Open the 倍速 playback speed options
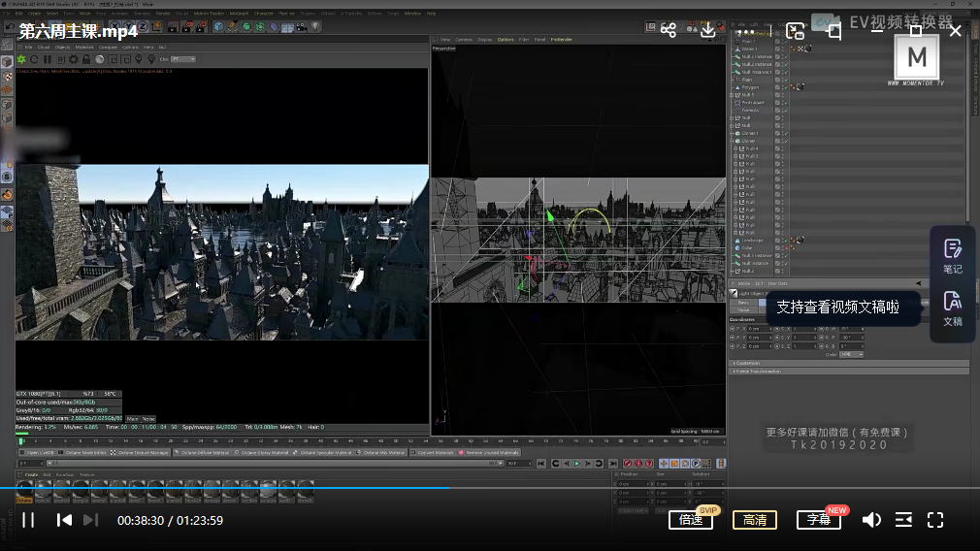The height and width of the screenshot is (551, 980). click(691, 520)
